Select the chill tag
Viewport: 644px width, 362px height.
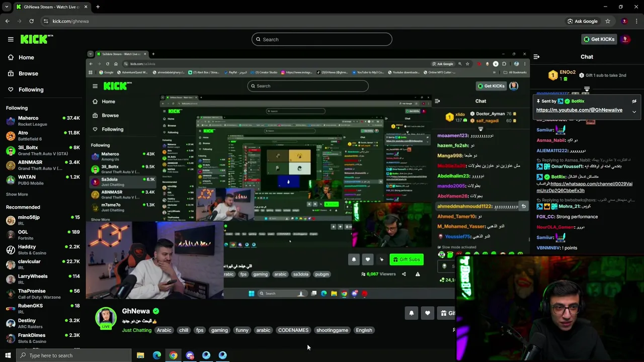[184, 330]
